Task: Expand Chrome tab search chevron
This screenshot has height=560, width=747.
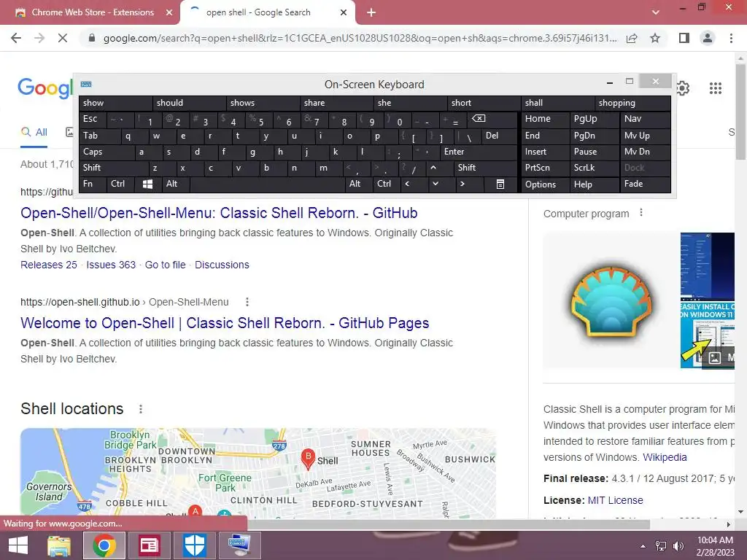Action: (x=656, y=12)
